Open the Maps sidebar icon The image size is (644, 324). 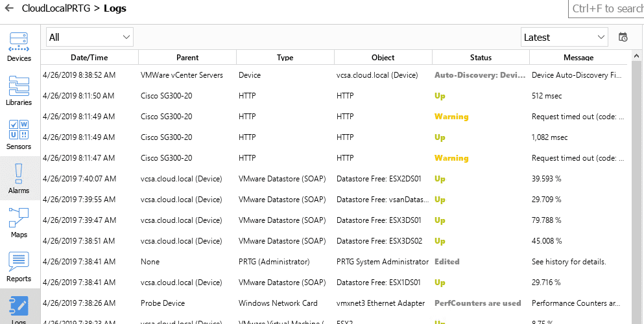click(19, 222)
